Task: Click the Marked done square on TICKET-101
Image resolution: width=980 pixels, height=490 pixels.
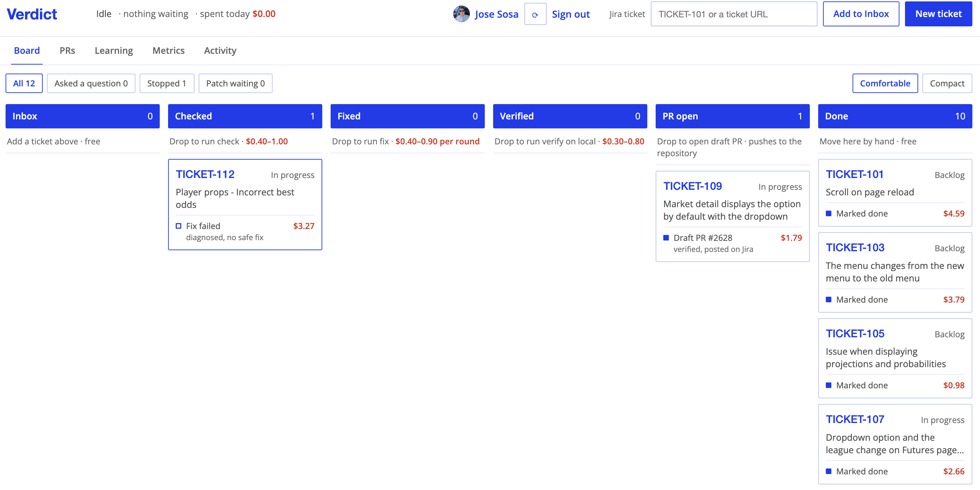Action: tap(828, 214)
